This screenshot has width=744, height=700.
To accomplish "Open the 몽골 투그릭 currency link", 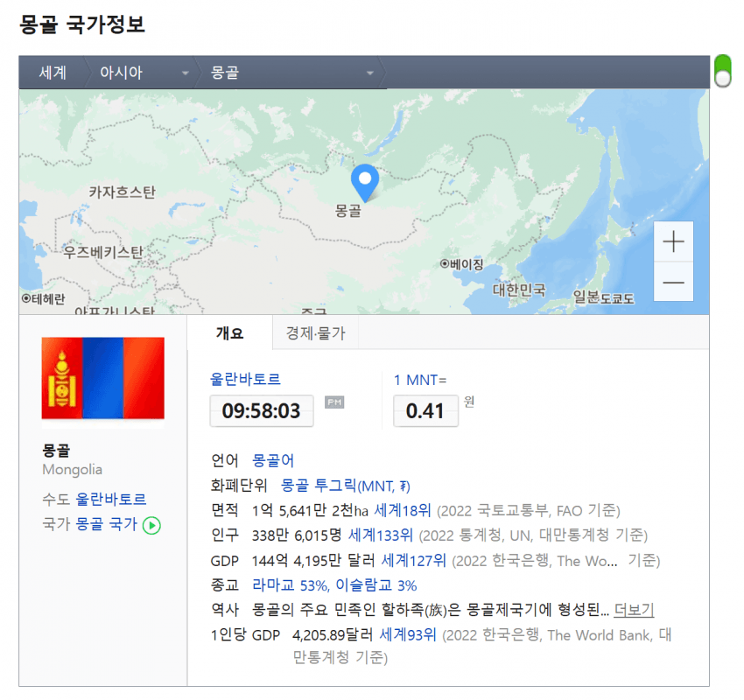I will pos(345,486).
